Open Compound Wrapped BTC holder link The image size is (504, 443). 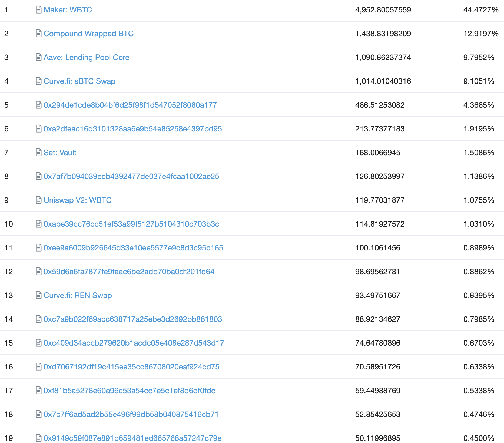89,34
